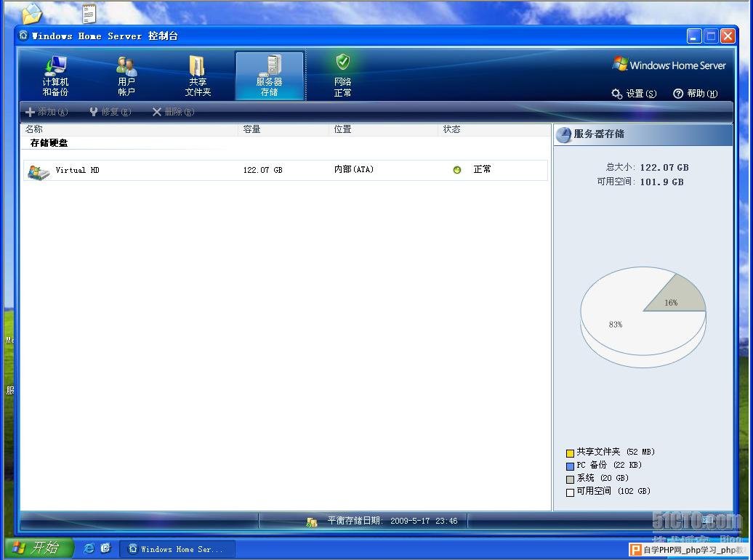Image resolution: width=753 pixels, height=560 pixels.
Task: Click the white 可用空间 legend swatch
Action: pyautogui.click(x=570, y=492)
